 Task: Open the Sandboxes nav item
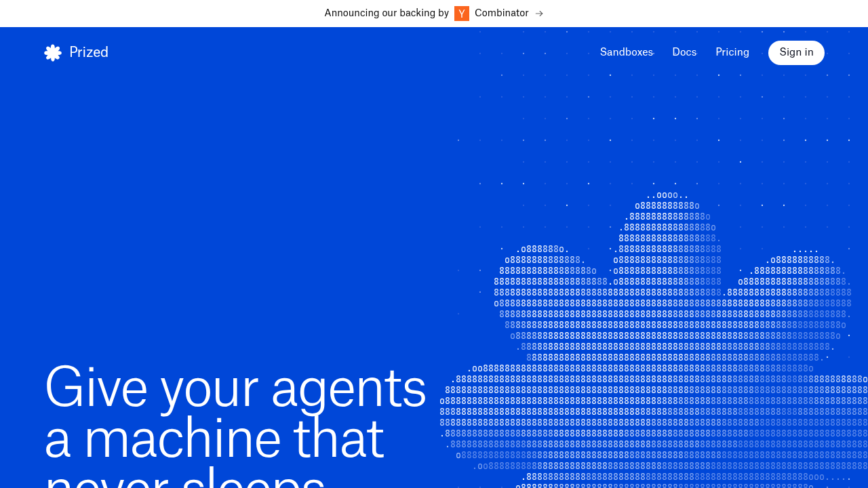pos(627,52)
